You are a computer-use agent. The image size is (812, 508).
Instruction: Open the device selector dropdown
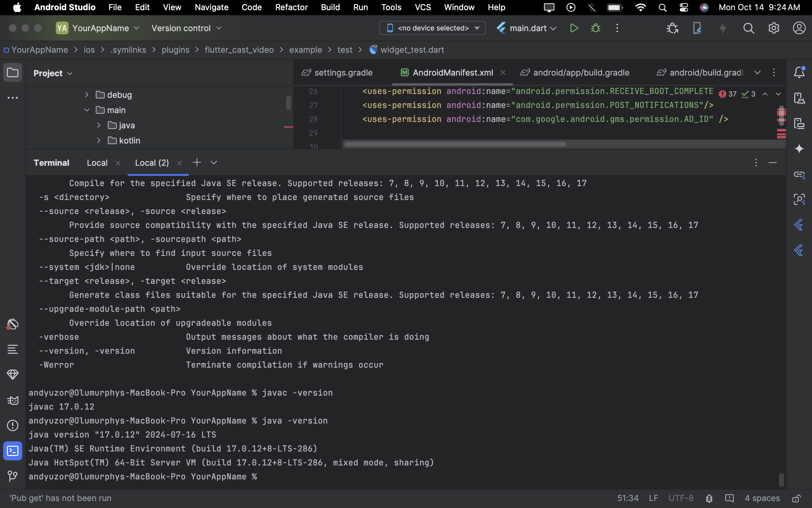(433, 28)
